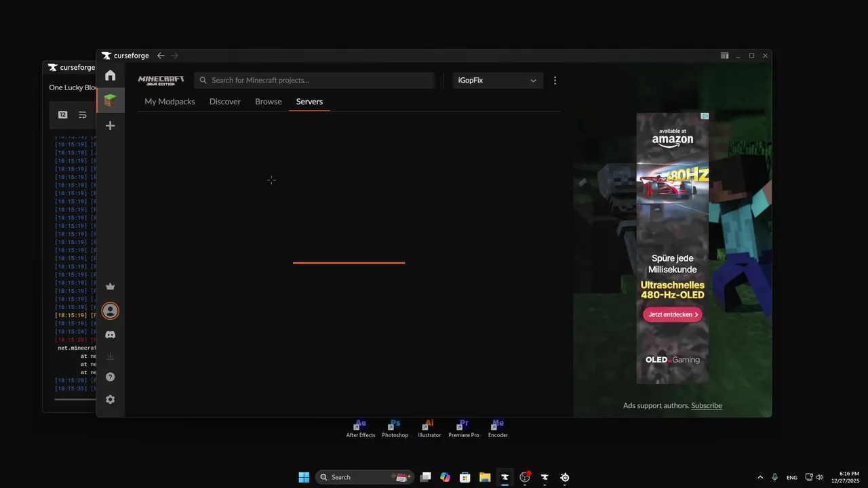Open Microsoft Store from the taskbar
868x488 pixels.
465,477
